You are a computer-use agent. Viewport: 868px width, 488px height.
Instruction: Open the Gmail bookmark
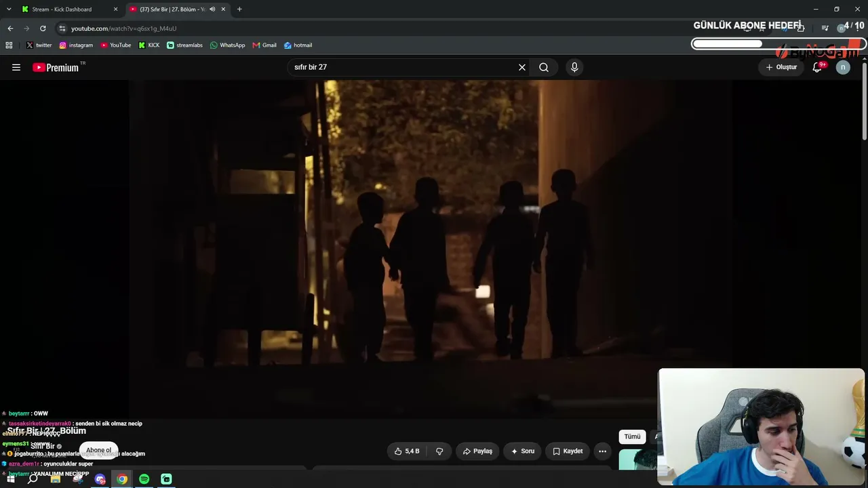pyautogui.click(x=264, y=45)
